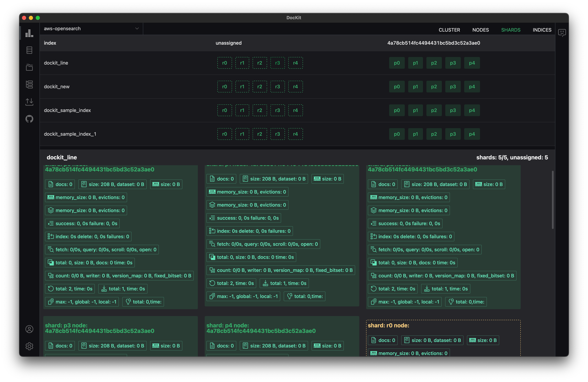Open the settings gear icon
Viewport: 588px width, 382px height.
pyautogui.click(x=29, y=346)
